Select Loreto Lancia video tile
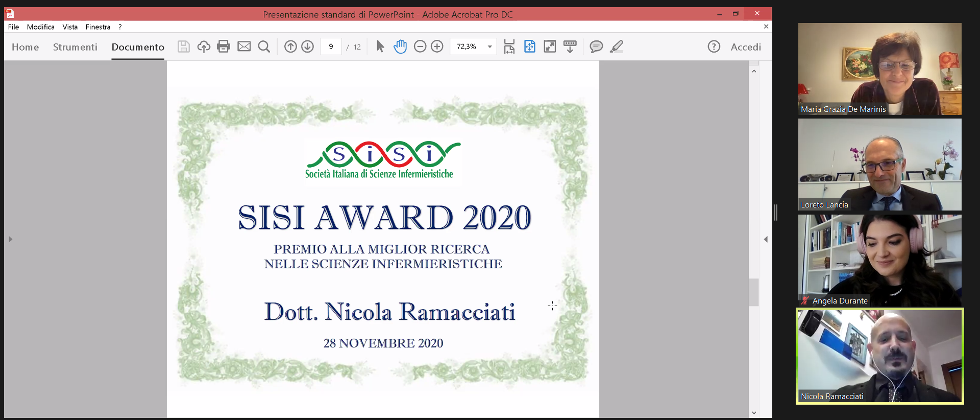This screenshot has width=980, height=420. coord(880,165)
